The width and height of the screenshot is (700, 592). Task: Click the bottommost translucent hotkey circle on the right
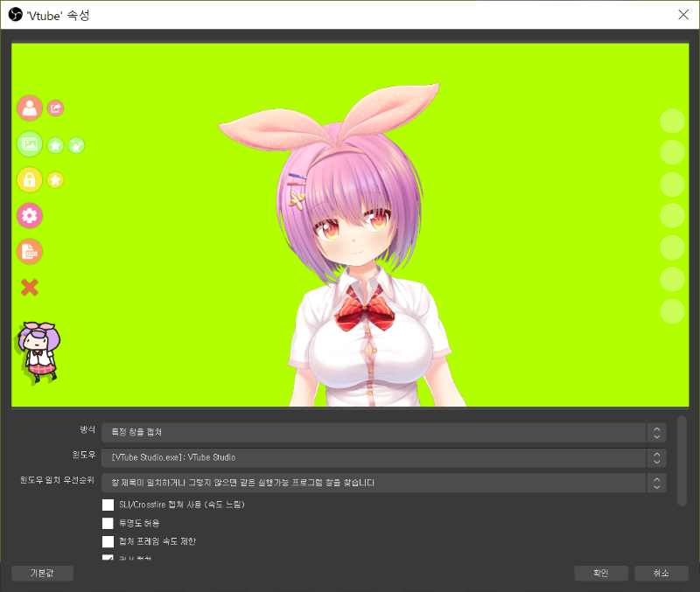(x=672, y=311)
